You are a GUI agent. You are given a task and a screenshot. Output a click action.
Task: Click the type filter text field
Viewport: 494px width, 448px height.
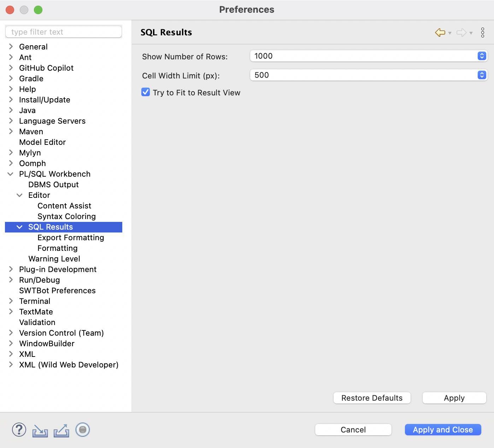tap(64, 32)
